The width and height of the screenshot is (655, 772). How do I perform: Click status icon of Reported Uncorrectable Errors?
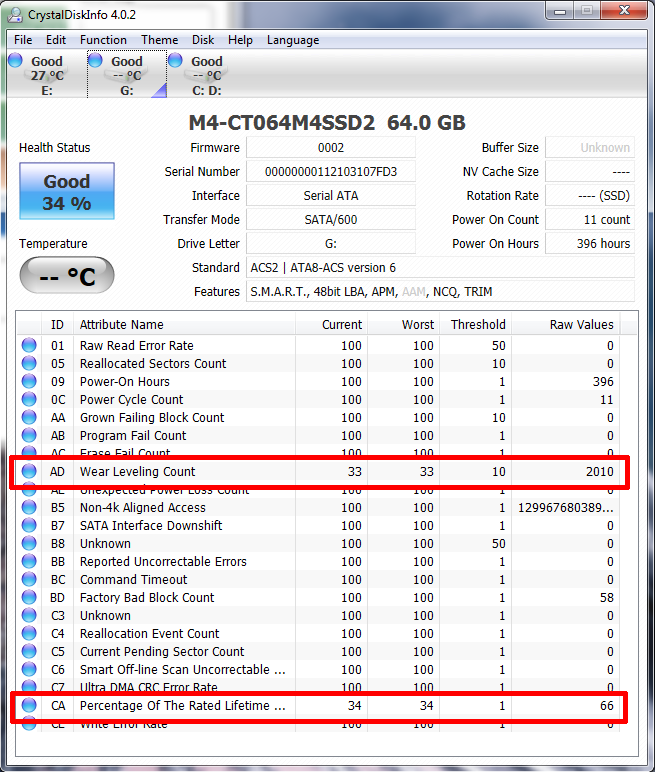[x=29, y=561]
